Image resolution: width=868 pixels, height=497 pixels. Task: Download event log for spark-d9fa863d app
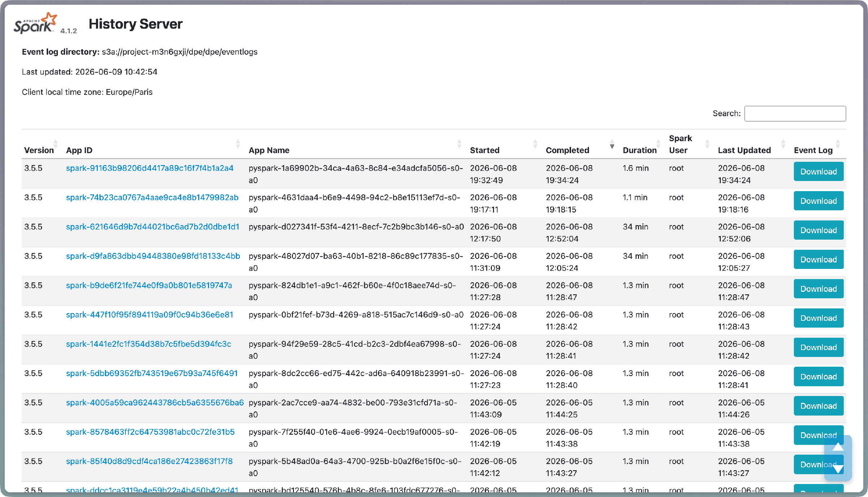(818, 260)
